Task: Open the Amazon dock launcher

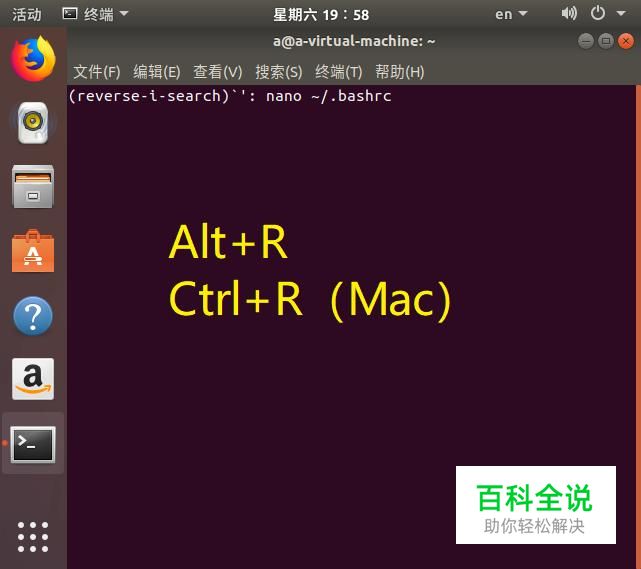Action: tap(33, 379)
